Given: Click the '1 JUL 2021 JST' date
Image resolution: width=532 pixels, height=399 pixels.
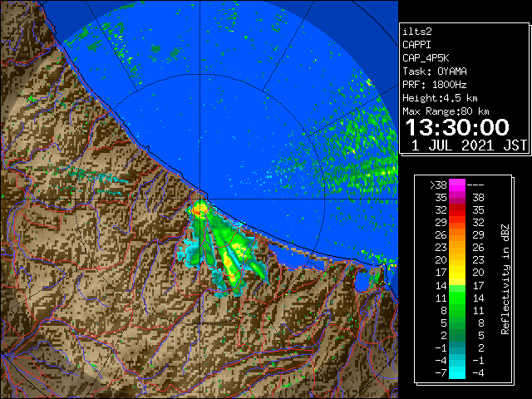Looking at the screenshot, I should point(469,145).
